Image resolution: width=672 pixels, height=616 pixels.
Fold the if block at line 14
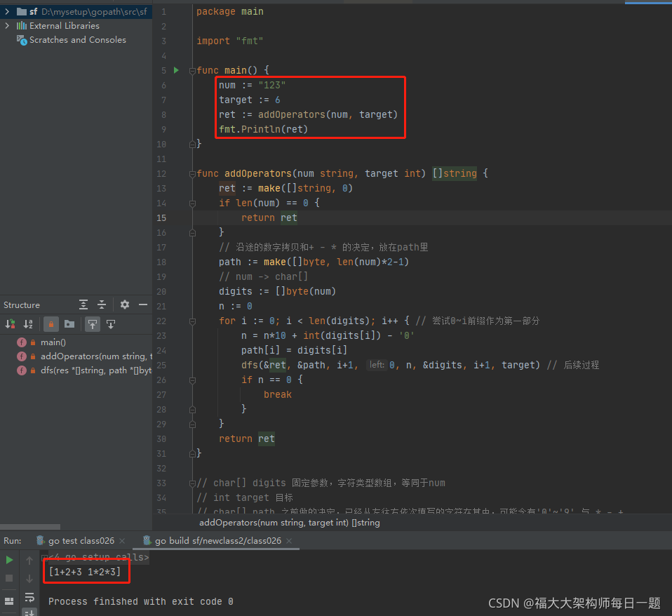(x=192, y=203)
